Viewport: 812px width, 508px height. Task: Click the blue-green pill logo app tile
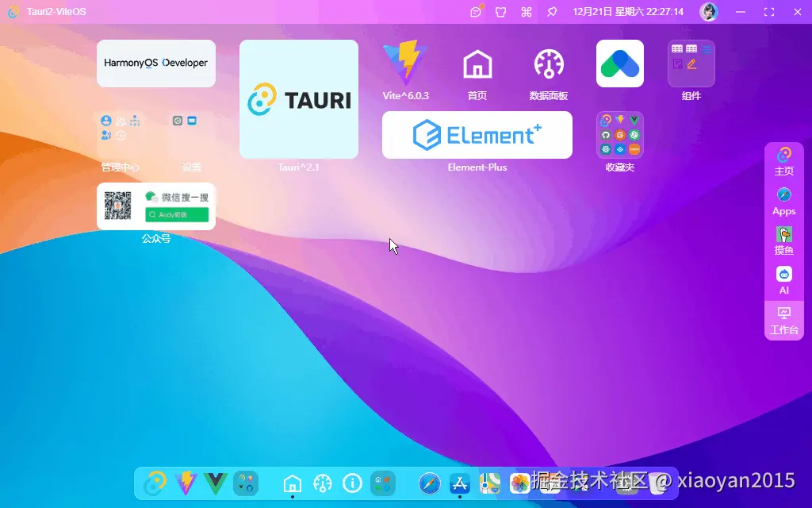point(620,63)
